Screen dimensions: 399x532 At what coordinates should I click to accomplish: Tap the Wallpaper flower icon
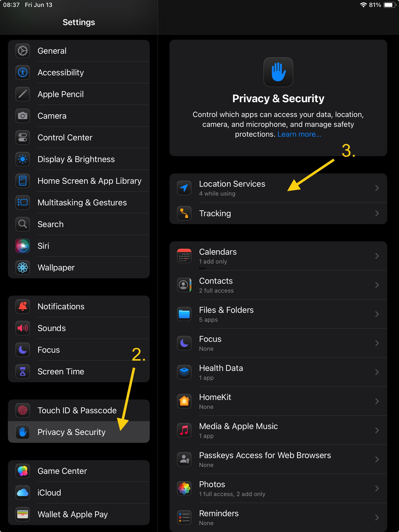[23, 267]
